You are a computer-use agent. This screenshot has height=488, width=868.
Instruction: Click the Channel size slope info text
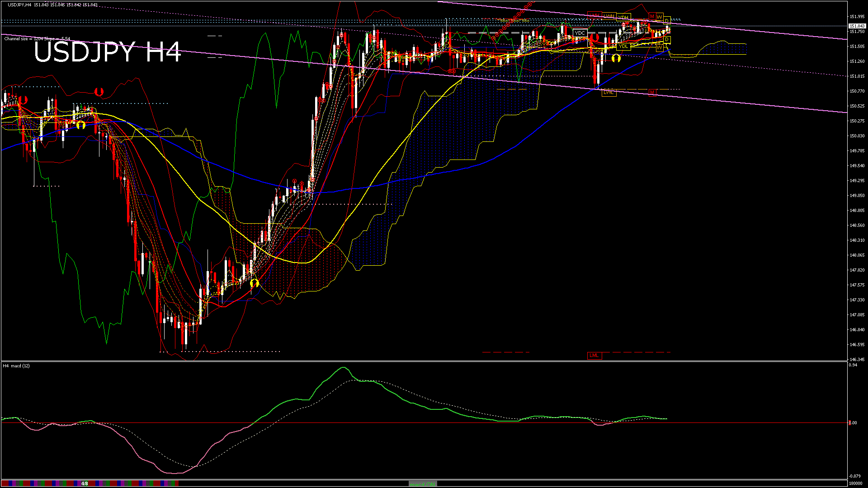coord(37,39)
